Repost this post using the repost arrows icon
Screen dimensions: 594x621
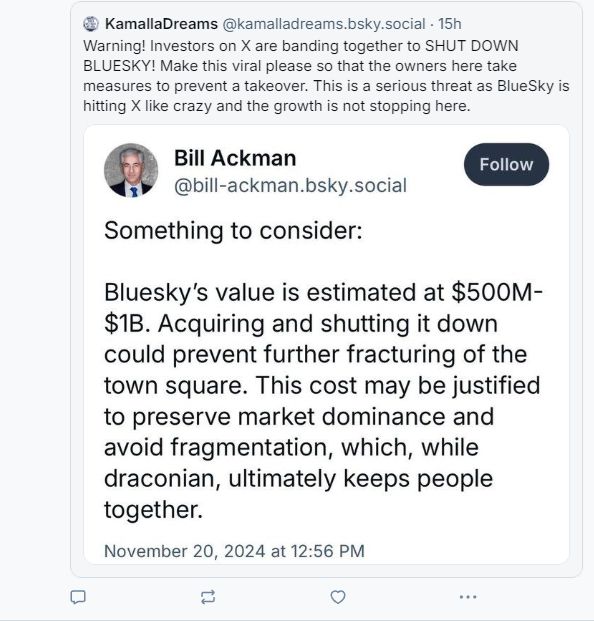coord(208,597)
